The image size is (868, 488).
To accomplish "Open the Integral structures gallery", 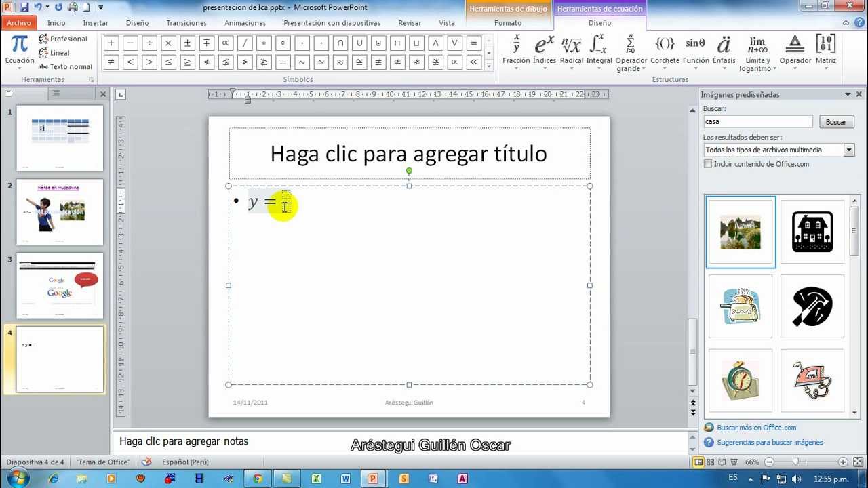I will pyautogui.click(x=599, y=50).
